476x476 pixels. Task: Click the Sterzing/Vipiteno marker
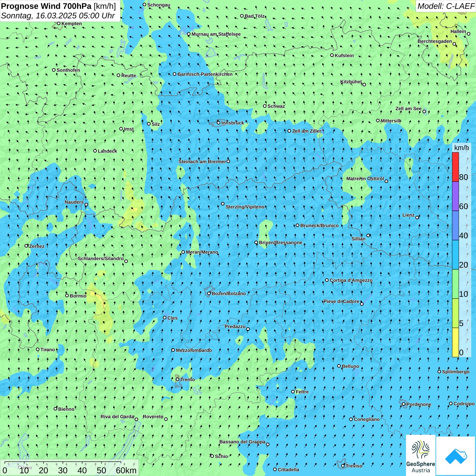[223, 204]
